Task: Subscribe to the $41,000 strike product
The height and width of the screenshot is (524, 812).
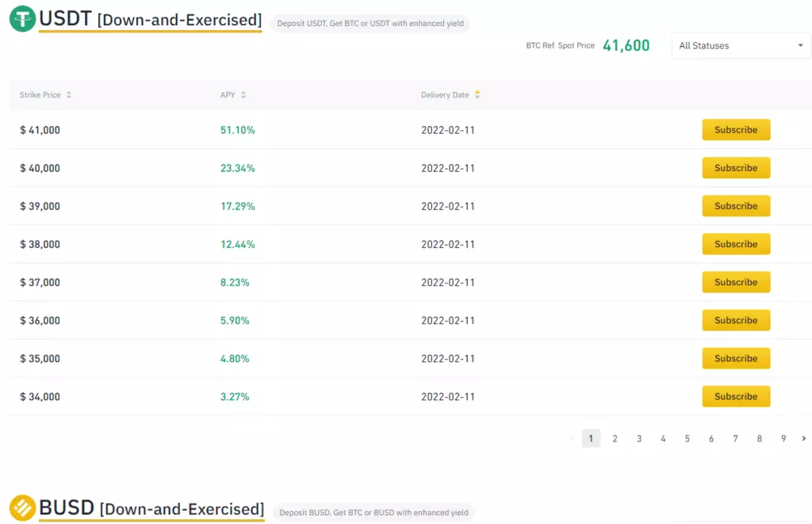Action: tap(736, 129)
